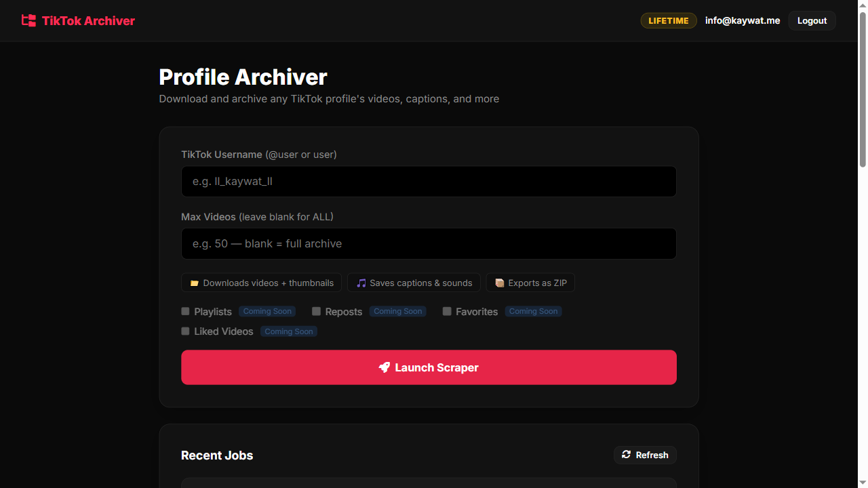Click the scrollbar down arrow

coord(863,483)
